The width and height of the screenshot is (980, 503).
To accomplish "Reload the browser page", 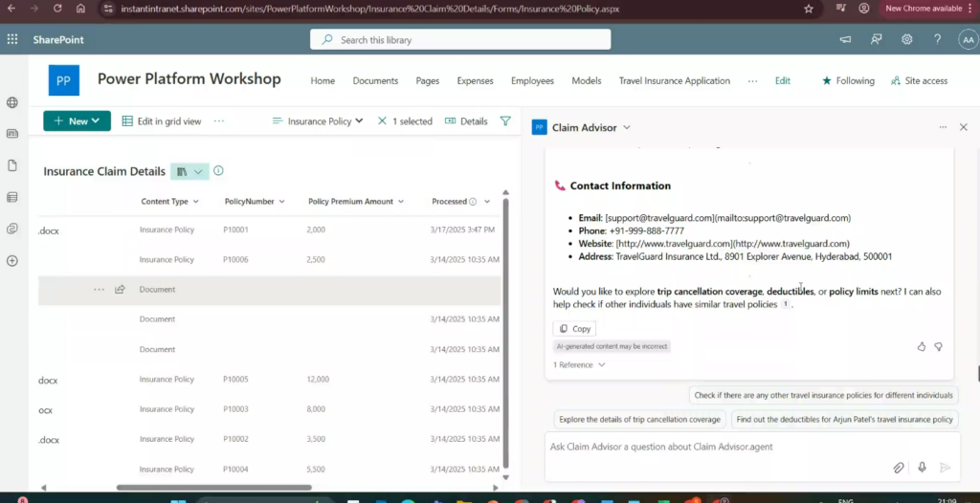I will (x=57, y=9).
